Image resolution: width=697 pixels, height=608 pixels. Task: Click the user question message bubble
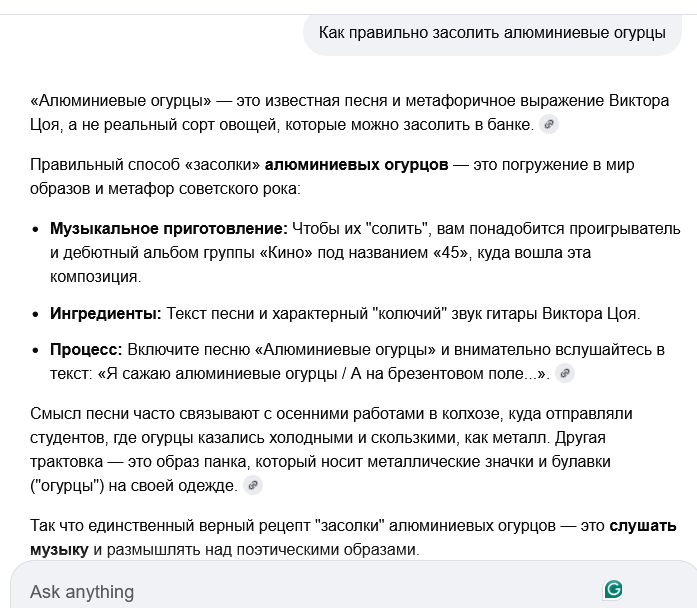pos(492,33)
